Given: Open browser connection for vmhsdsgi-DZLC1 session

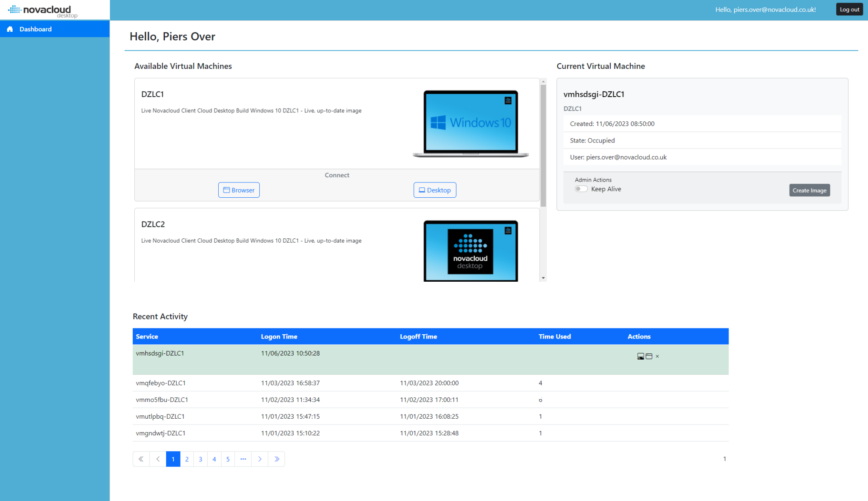Looking at the screenshot, I should [x=648, y=356].
